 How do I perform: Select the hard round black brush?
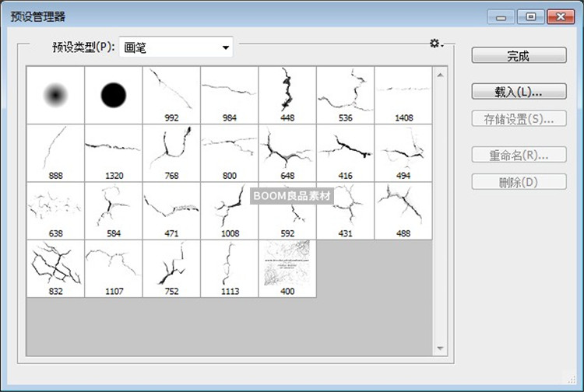click(x=114, y=95)
